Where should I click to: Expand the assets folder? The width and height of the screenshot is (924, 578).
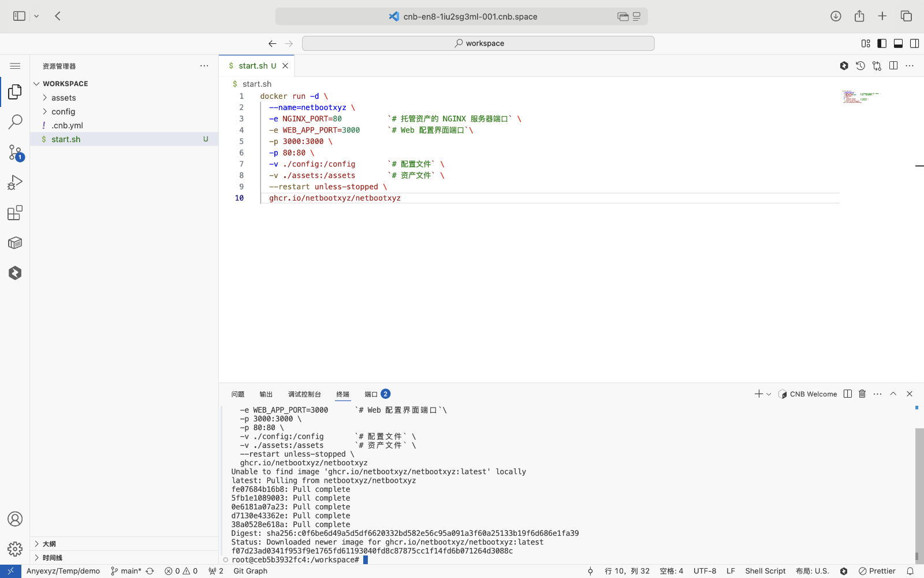[x=64, y=98]
